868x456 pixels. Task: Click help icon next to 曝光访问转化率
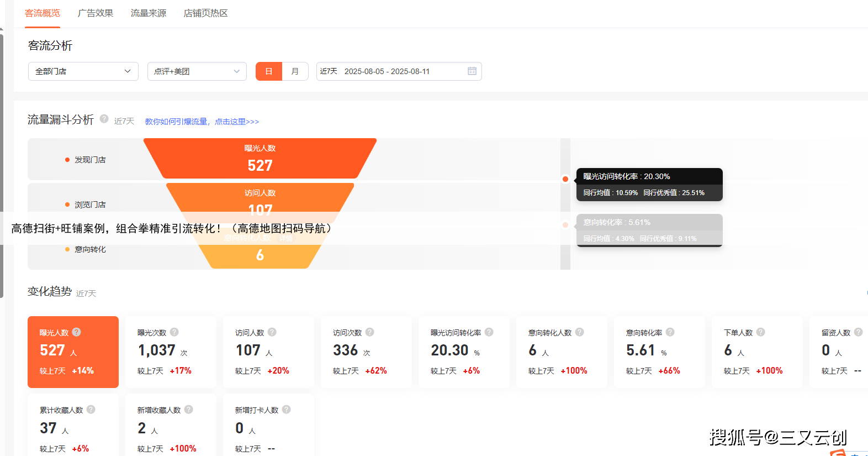[x=489, y=332]
